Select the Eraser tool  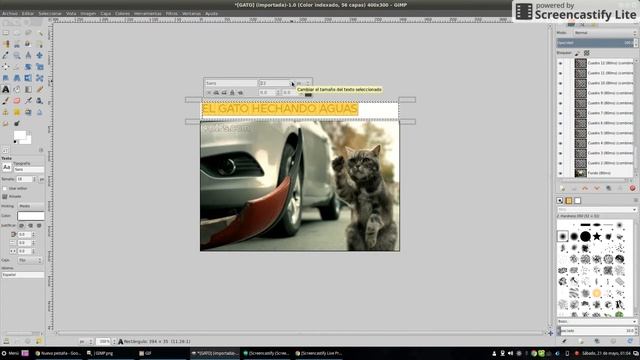pos(17,100)
